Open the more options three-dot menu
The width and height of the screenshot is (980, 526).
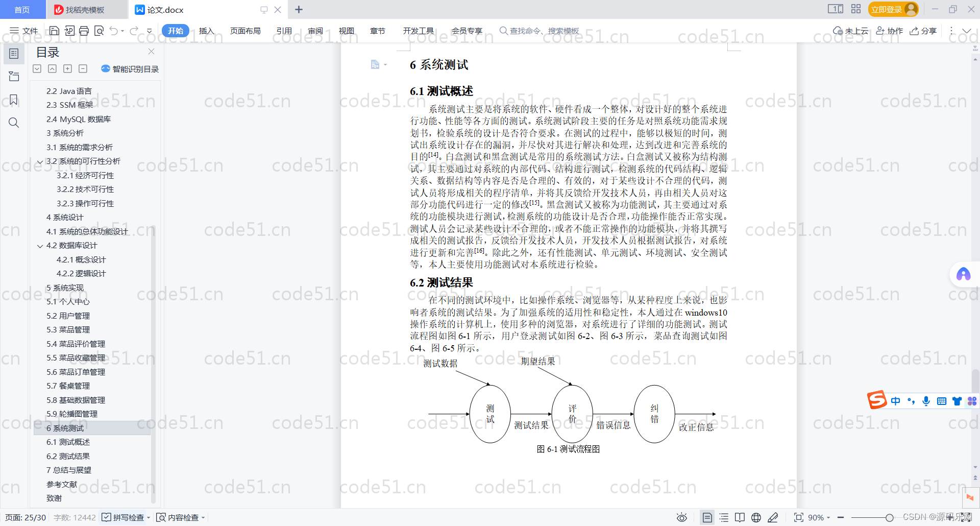click(x=951, y=31)
